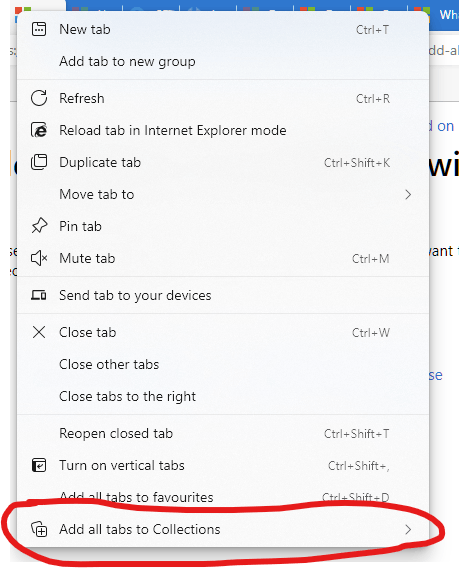Expand the Add all tabs to Collections arrow
This screenshot has height=569, width=459.
[408, 529]
